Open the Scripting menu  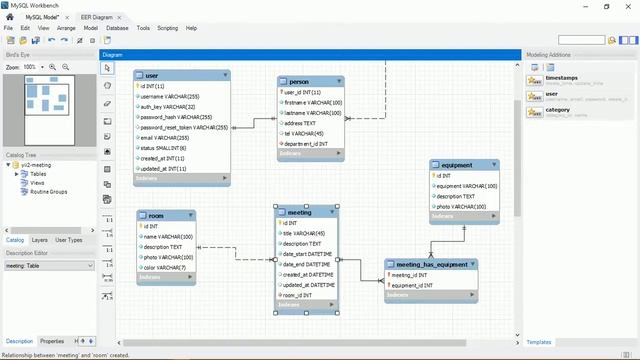[167, 28]
